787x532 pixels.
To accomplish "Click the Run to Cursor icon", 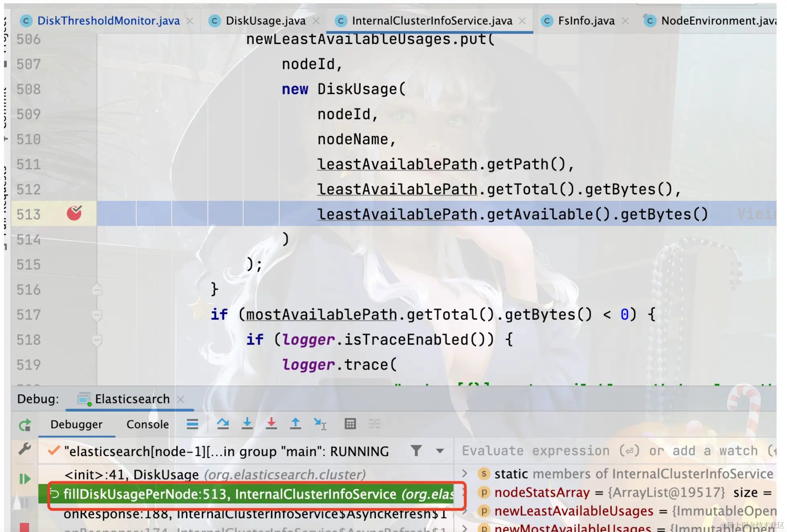I will coord(320,424).
